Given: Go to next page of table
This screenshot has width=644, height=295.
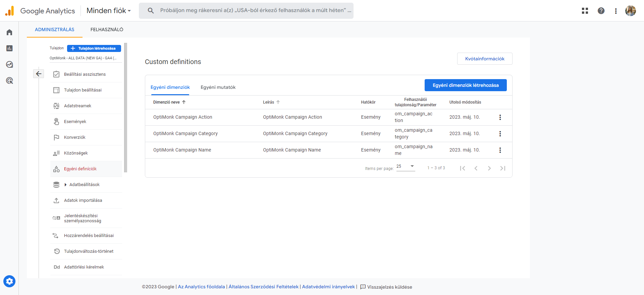Looking at the screenshot, I should [x=489, y=168].
